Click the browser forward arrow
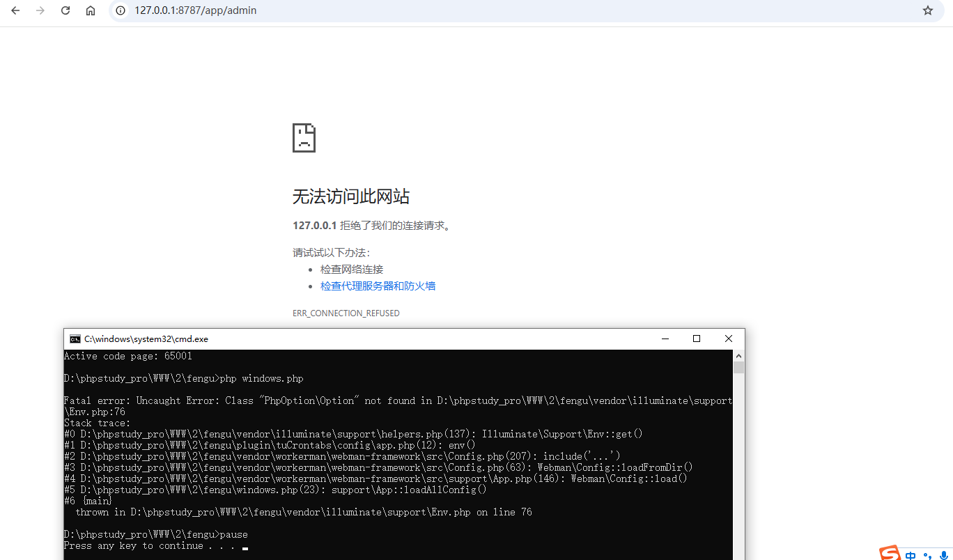This screenshot has height=560, width=953. coord(40,10)
